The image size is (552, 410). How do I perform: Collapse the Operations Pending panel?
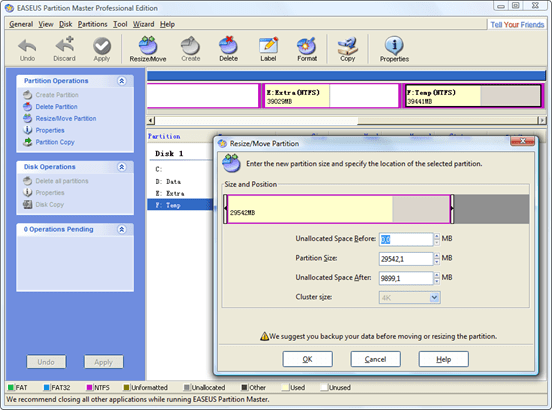click(x=121, y=229)
